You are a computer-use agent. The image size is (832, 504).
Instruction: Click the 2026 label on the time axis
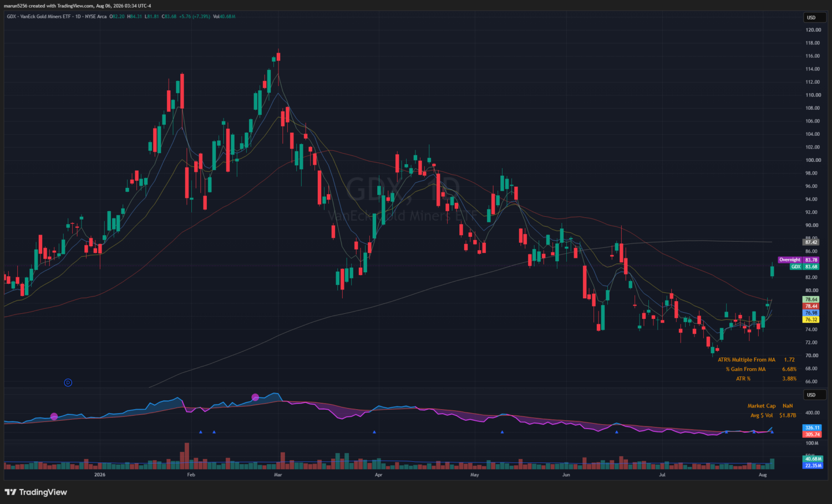click(100, 475)
